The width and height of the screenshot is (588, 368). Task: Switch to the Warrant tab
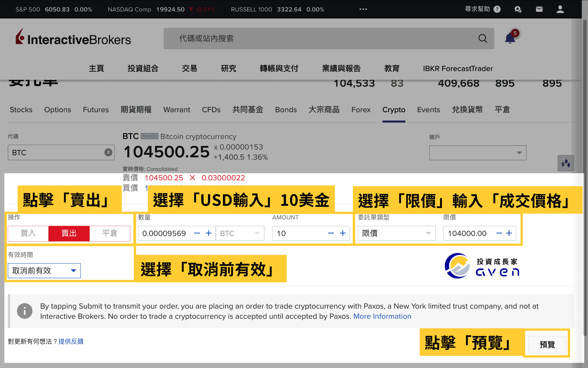[x=177, y=110]
